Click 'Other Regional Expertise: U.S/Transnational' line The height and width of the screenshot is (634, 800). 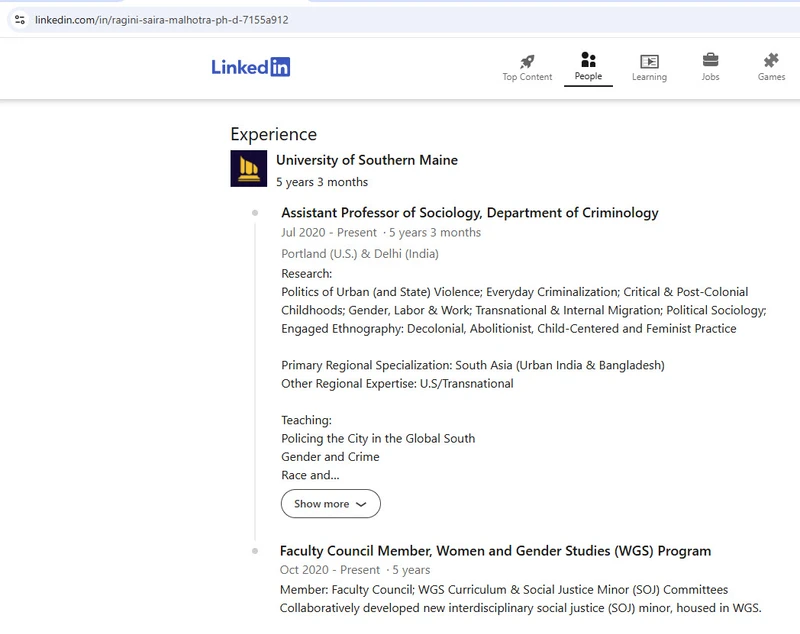(397, 384)
